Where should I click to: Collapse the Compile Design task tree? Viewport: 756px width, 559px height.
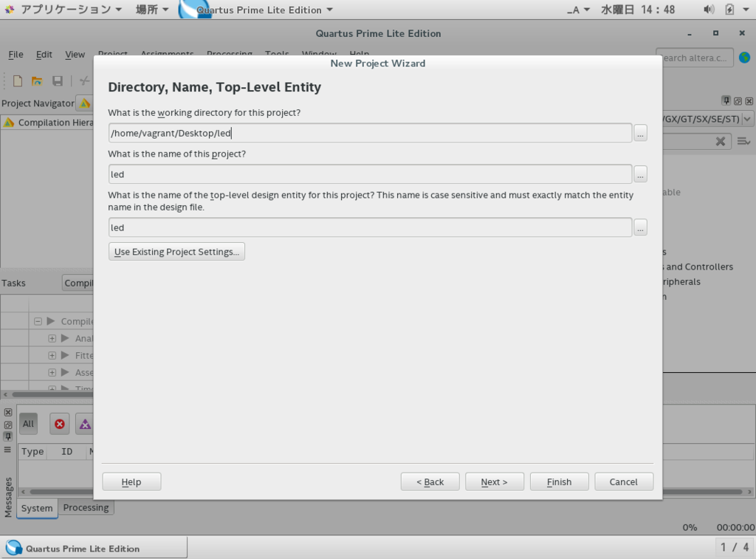(38, 321)
